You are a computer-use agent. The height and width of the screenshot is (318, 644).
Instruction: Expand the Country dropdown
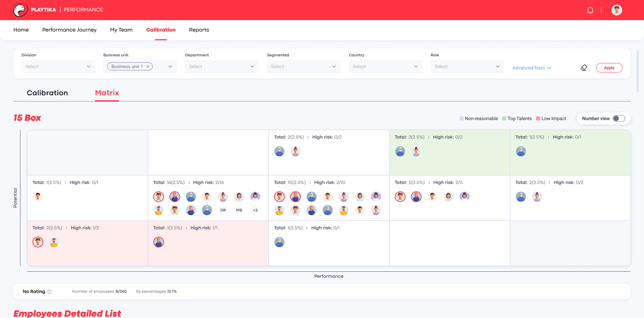(385, 66)
